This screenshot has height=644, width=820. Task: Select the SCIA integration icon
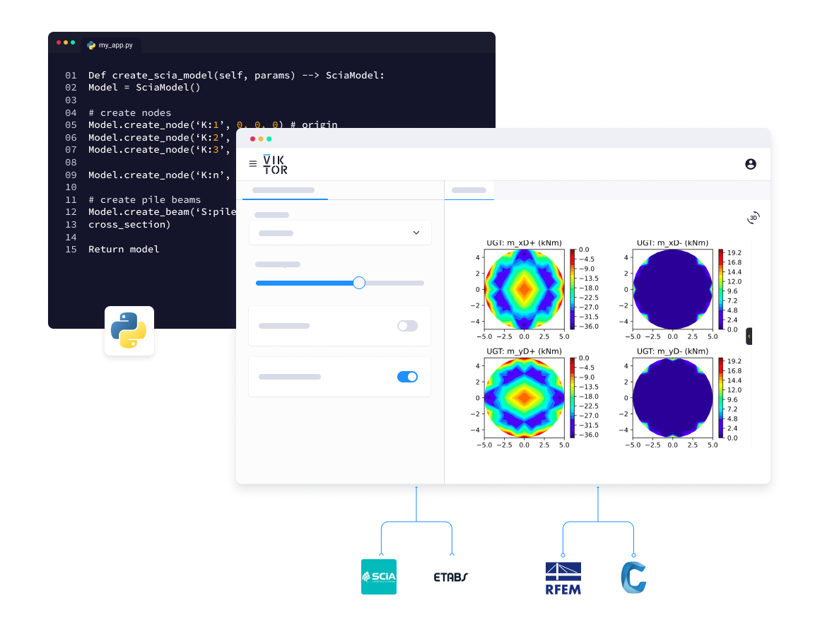pyautogui.click(x=379, y=577)
